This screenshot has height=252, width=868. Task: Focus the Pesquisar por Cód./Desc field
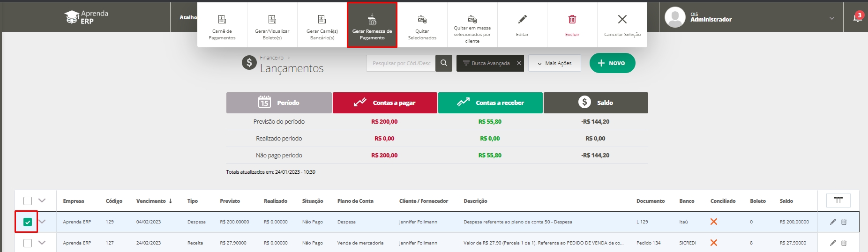pyautogui.click(x=401, y=63)
